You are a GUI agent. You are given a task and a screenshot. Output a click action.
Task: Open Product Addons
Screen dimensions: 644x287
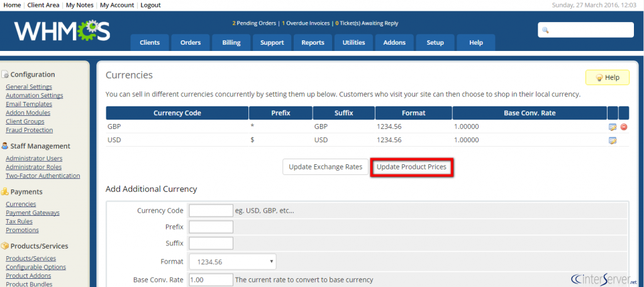pos(28,276)
